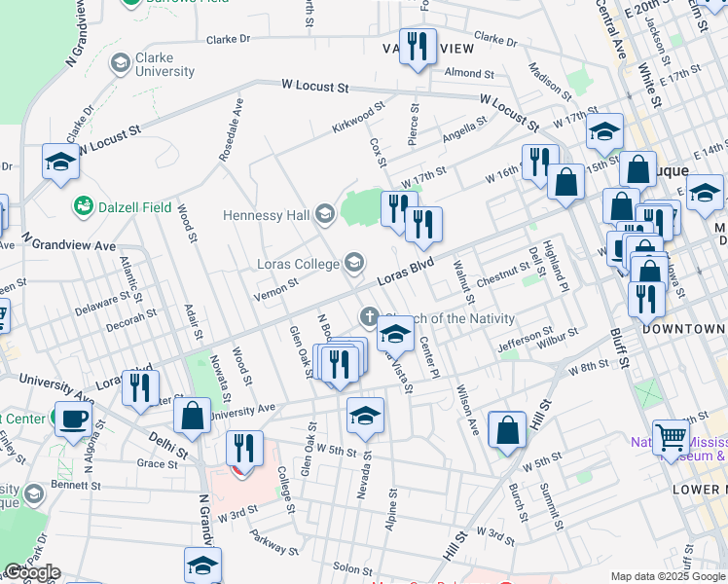The height and width of the screenshot is (584, 728).
Task: Select the restaurant marker on W 16th St
Action: point(539,162)
